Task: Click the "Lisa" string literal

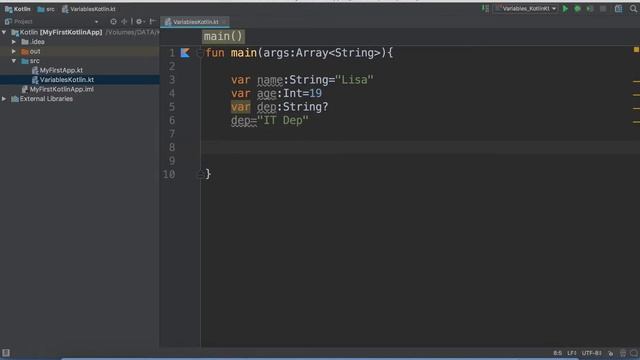Action: 354,80
